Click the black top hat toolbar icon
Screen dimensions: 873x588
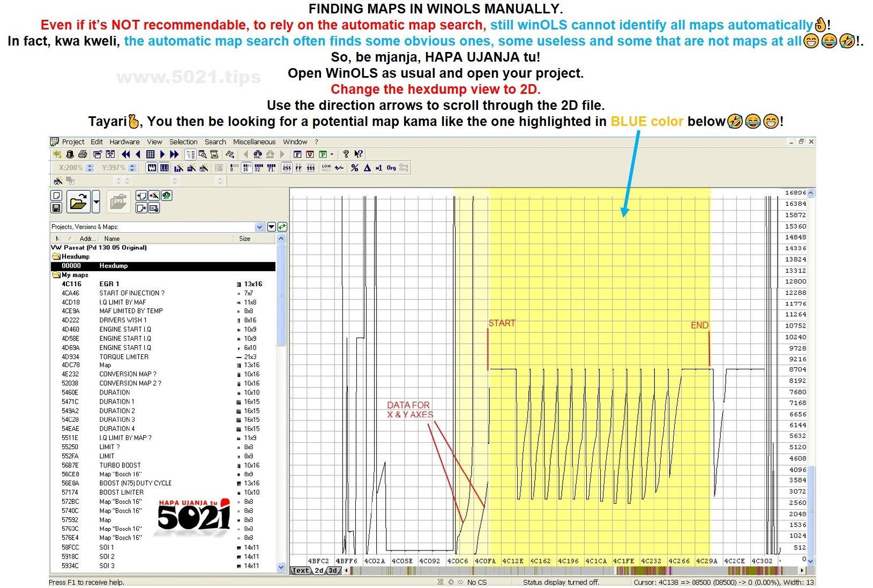(x=70, y=154)
